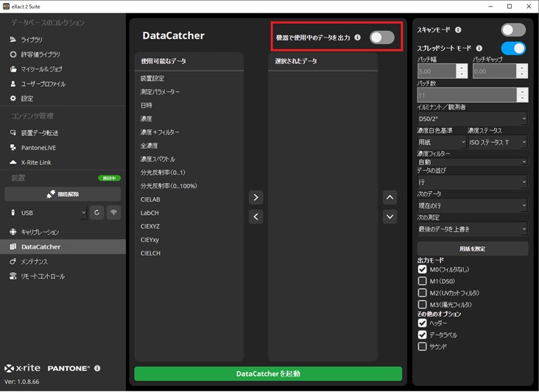Open the 濃度フィルター 自動 dropdown

point(472,162)
